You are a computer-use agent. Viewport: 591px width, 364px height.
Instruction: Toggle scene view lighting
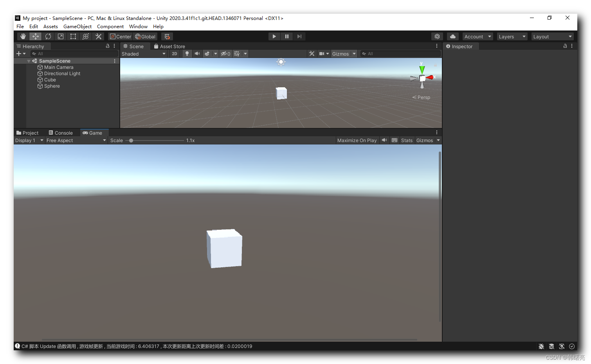pyautogui.click(x=187, y=53)
